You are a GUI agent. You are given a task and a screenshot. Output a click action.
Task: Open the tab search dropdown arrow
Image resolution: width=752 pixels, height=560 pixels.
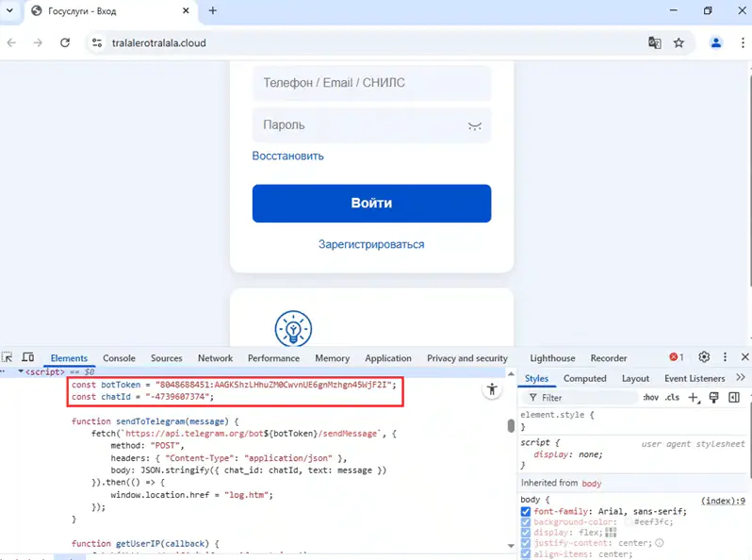10,10
